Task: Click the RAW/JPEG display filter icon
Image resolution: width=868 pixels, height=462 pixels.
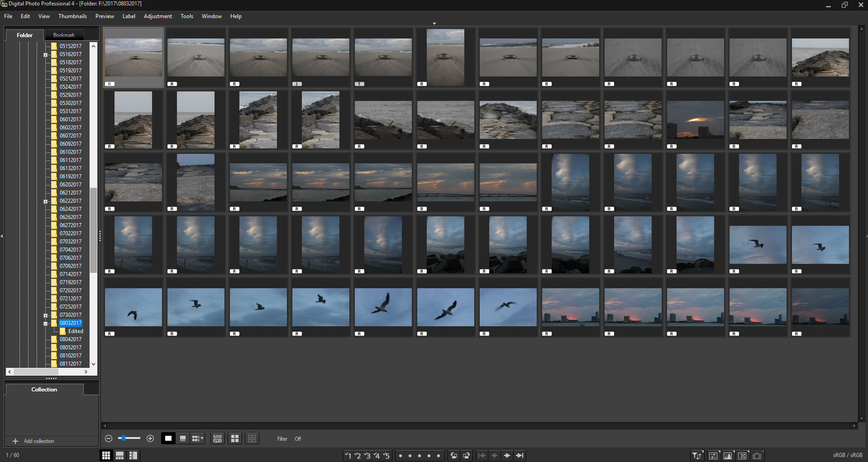Action: coord(218,438)
